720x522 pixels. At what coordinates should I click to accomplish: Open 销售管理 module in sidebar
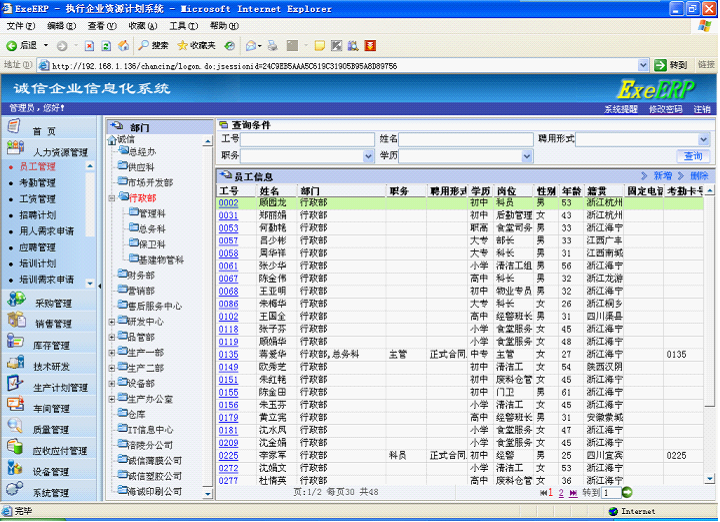click(53, 324)
